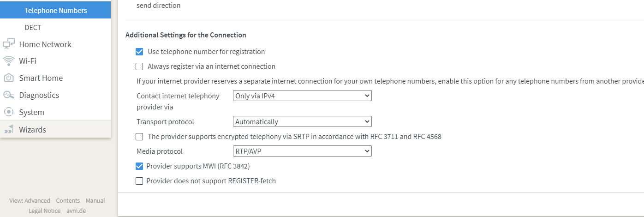This screenshot has width=644, height=217.
Task: Click the System gear icon
Action: [x=8, y=112]
